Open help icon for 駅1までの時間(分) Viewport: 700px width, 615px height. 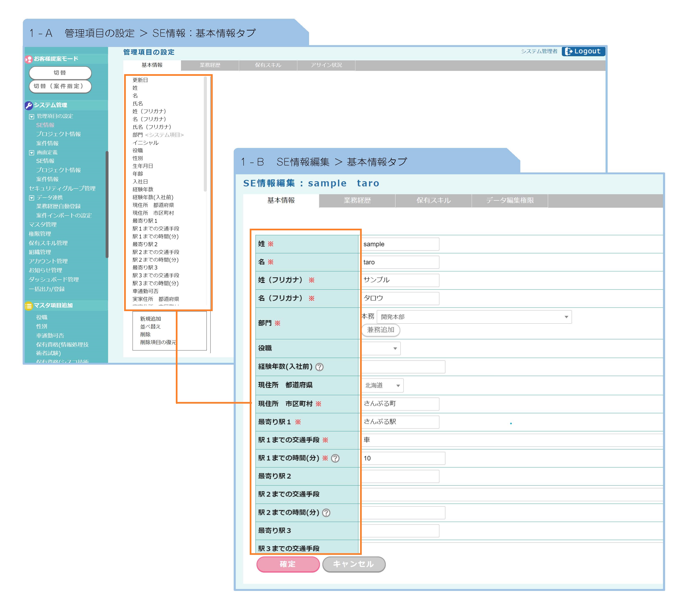[x=335, y=458]
